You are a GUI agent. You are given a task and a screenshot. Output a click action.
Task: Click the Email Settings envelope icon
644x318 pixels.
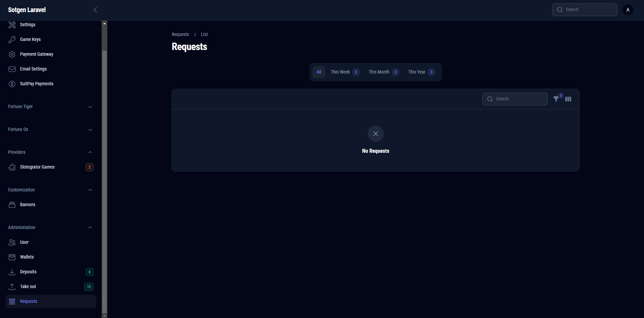click(12, 69)
